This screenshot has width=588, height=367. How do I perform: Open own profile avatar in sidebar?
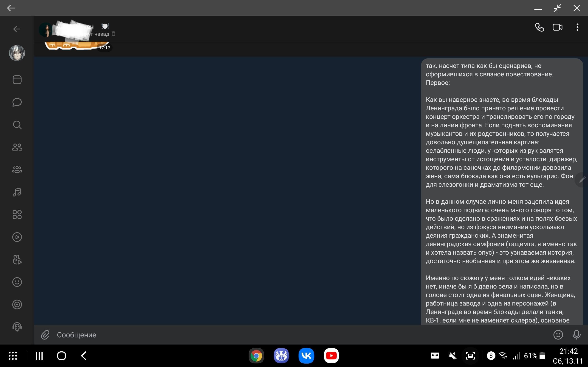17,53
